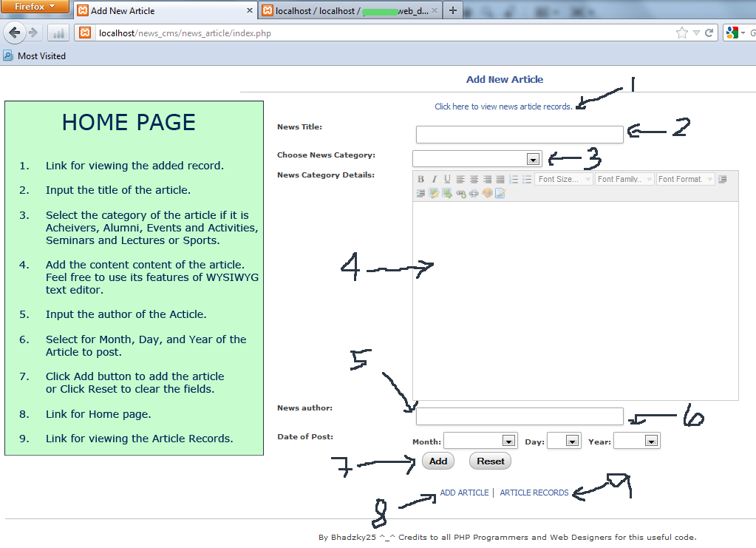Click the 'News Category Details:' label
756x548 pixels.
[326, 175]
